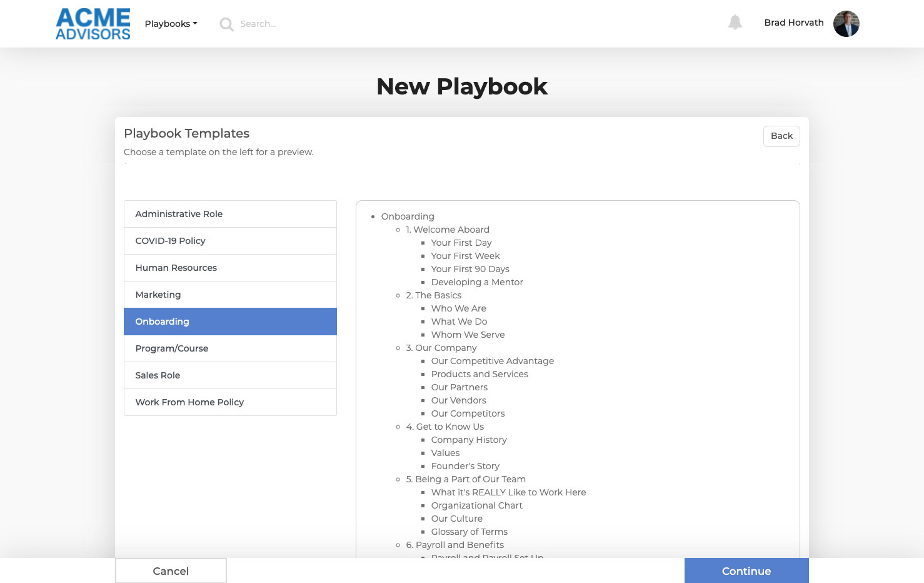Click '3. Our Company' section

pos(441,348)
